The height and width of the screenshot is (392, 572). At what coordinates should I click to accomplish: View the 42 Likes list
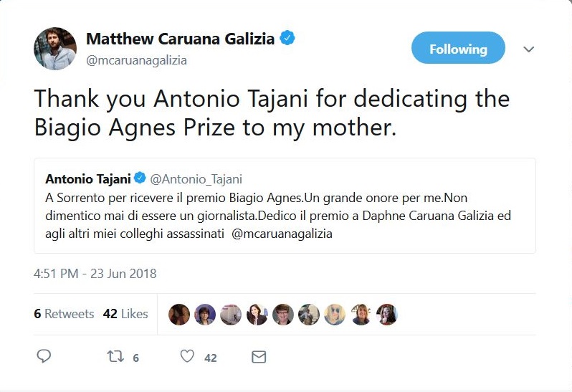[125, 314]
